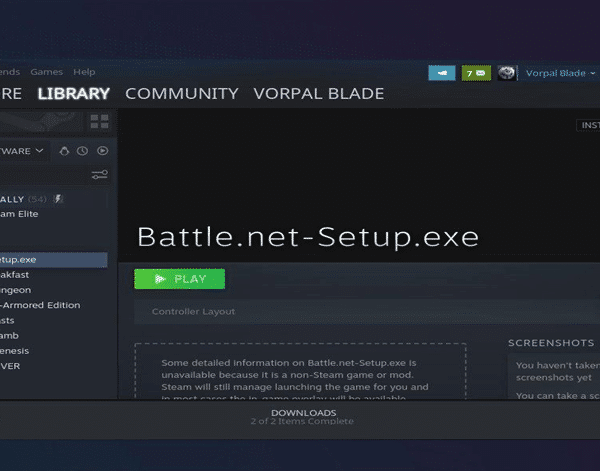Screen dimensions: 600x471
Task: Open the green notifications inbox
Action: pyautogui.click(x=476, y=73)
